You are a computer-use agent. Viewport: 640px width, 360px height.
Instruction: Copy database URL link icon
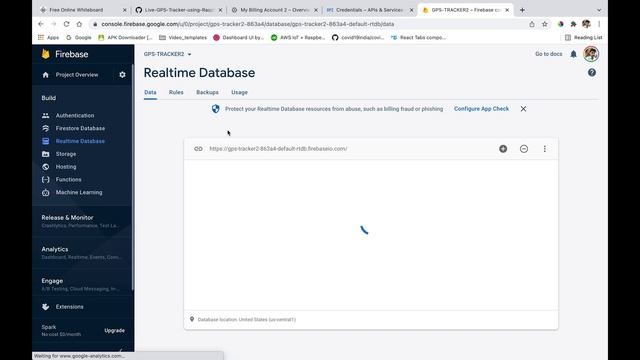click(x=198, y=149)
